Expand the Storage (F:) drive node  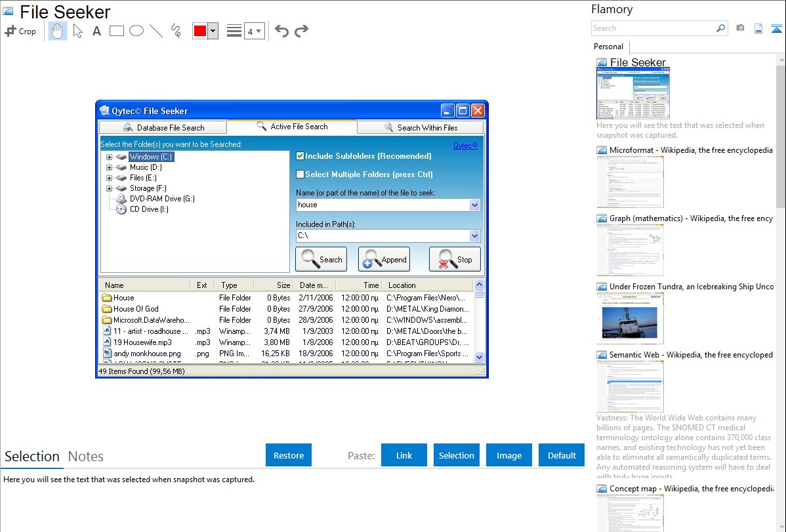[x=110, y=188]
